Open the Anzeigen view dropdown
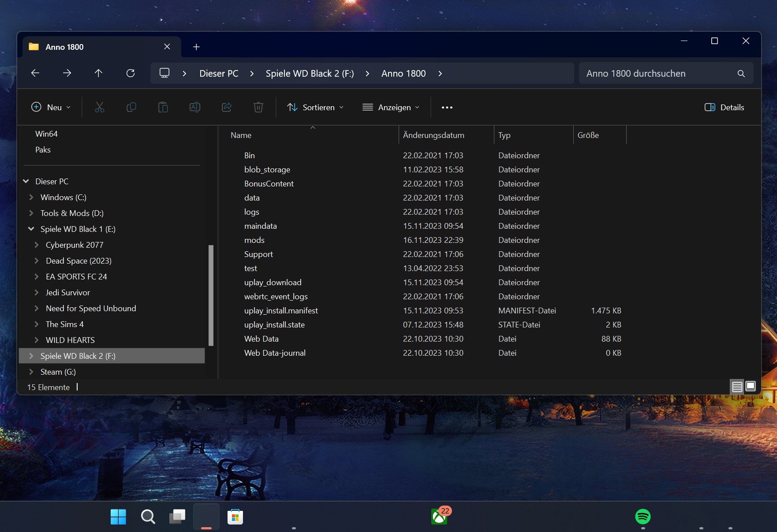Viewport: 777px width, 532px height. click(x=391, y=107)
